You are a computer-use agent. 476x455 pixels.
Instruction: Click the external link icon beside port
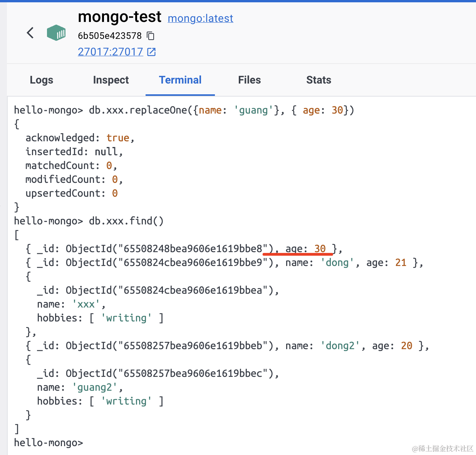[152, 52]
